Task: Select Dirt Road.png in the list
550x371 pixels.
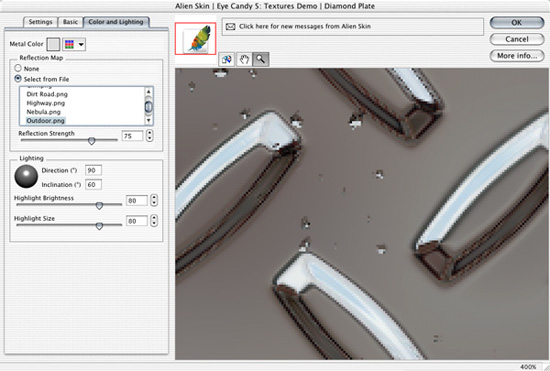Action: click(47, 94)
